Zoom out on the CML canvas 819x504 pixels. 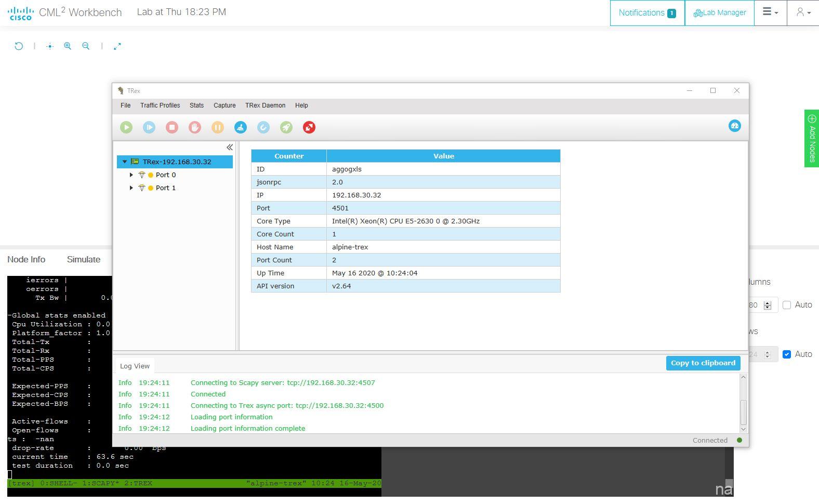(x=86, y=46)
